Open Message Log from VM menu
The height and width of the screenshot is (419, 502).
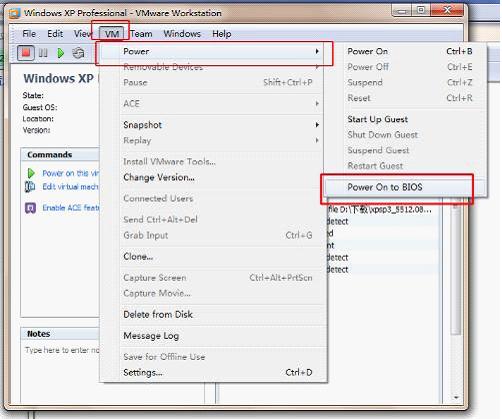click(212, 336)
